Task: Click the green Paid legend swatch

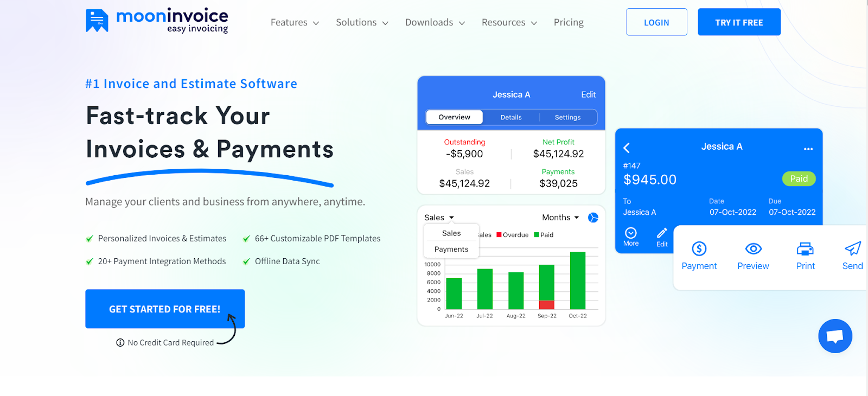Action: click(537, 235)
